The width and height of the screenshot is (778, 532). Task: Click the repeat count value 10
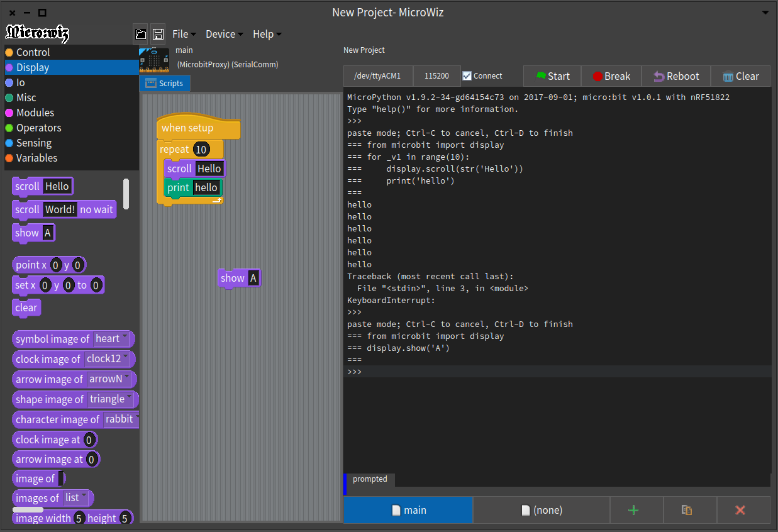point(201,150)
